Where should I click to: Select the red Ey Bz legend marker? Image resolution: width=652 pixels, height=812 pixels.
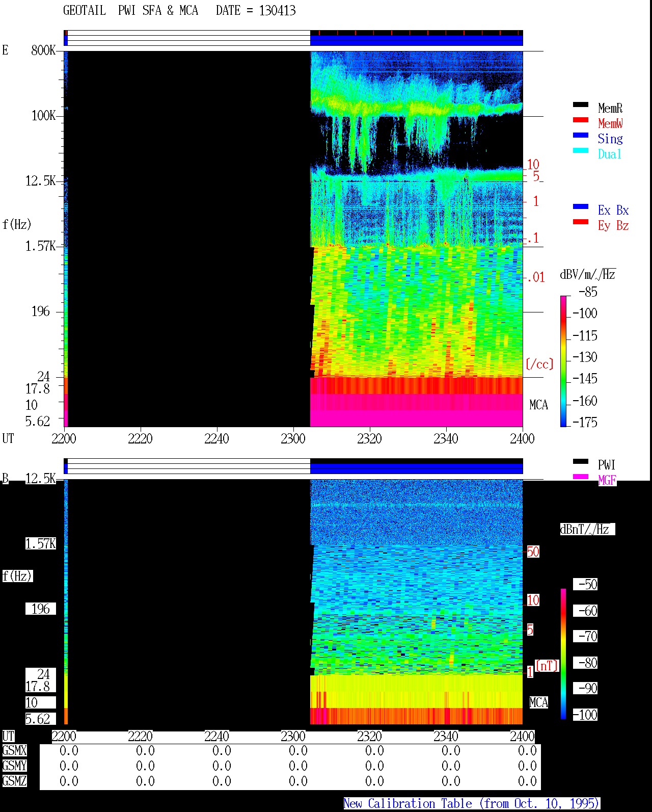tap(581, 222)
